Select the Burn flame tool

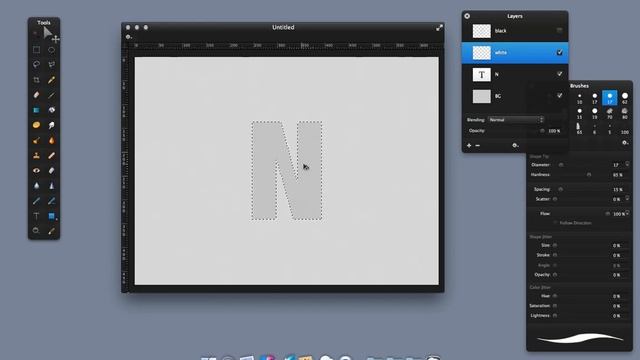coord(51,140)
